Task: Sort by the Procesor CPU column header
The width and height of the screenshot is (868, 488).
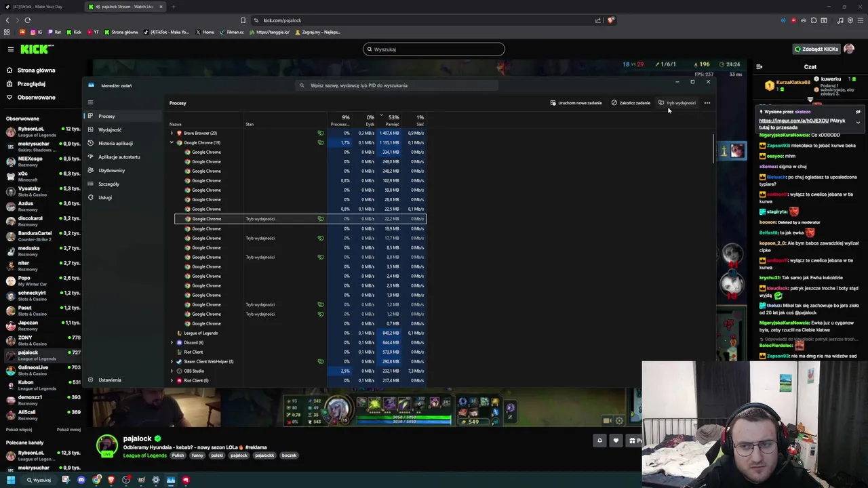Action: [x=340, y=120]
